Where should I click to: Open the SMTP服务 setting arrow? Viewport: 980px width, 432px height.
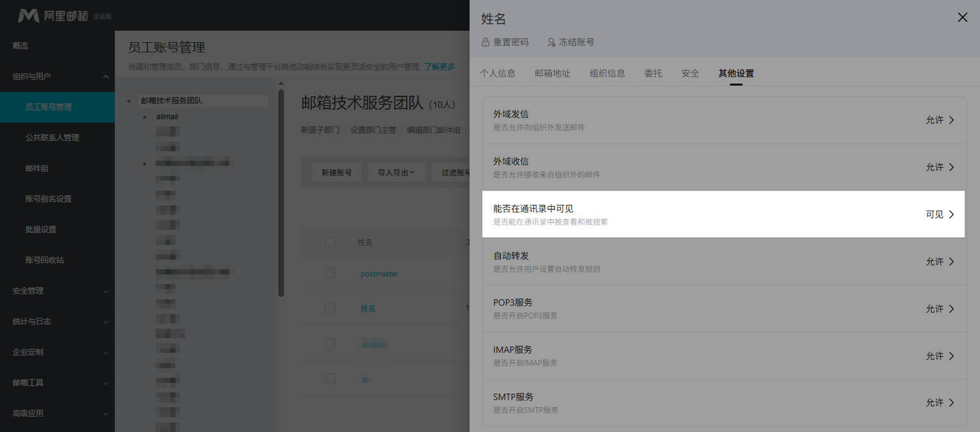(951, 403)
